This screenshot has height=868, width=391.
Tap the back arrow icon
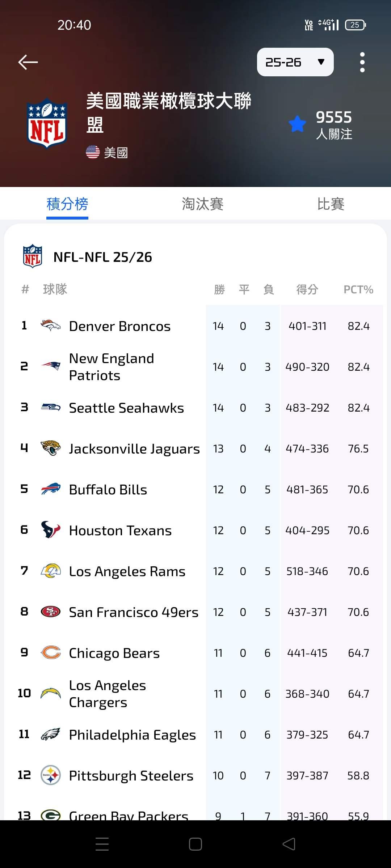point(28,62)
